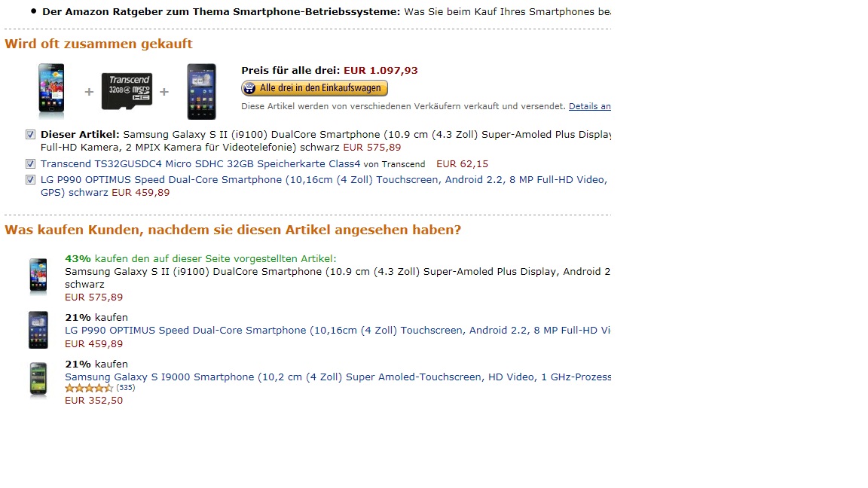This screenshot has width=868, height=488.
Task: Click the star rating of Galaxy S I9000
Action: point(89,388)
